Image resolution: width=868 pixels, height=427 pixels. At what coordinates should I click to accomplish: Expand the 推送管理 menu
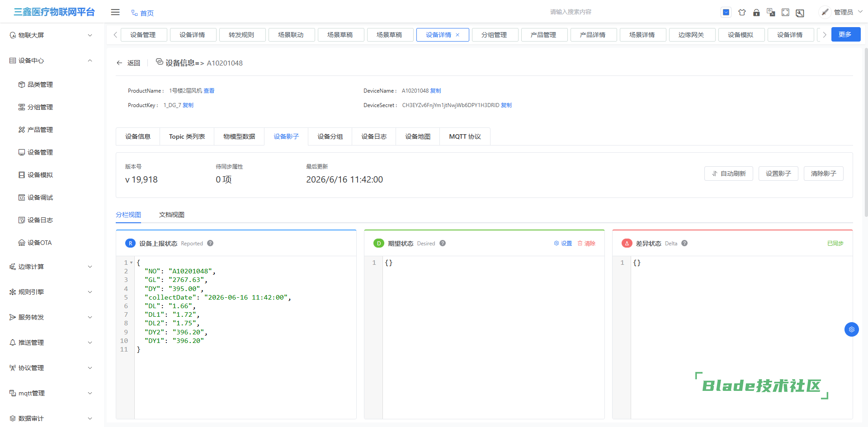[51, 343]
